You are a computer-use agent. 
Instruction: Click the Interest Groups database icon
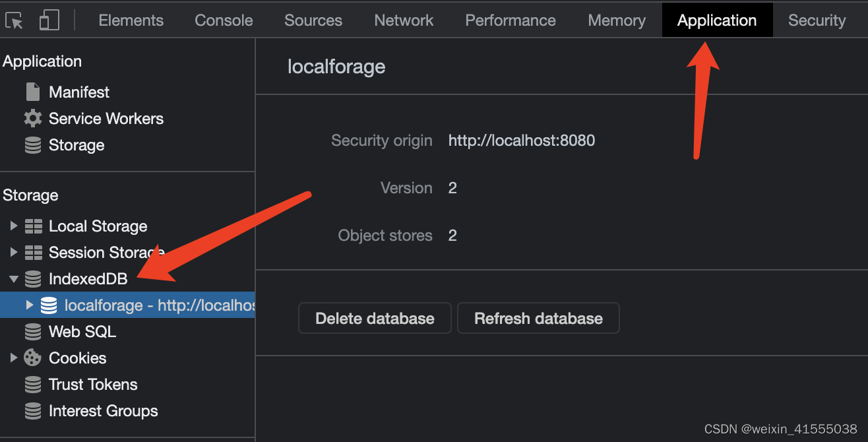(x=33, y=410)
